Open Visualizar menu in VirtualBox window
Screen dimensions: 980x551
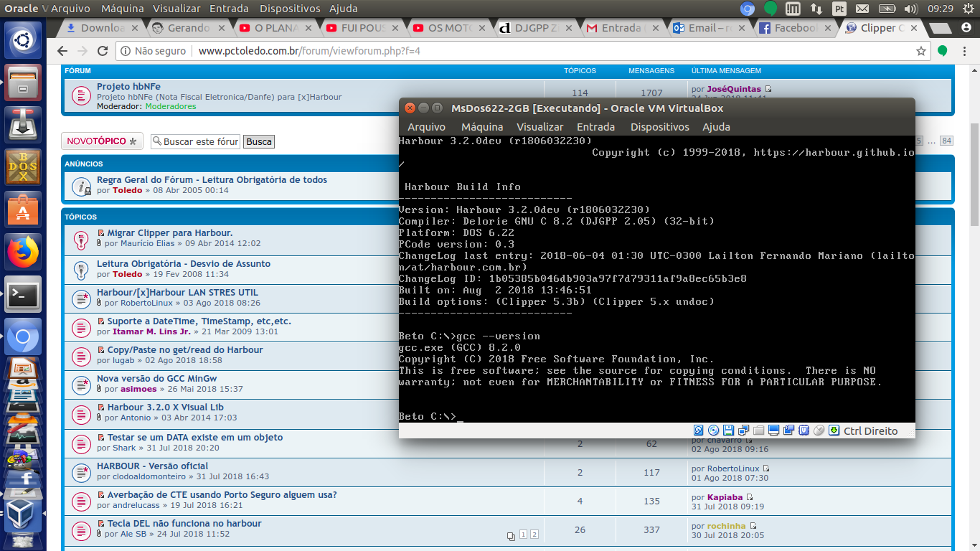click(x=540, y=127)
